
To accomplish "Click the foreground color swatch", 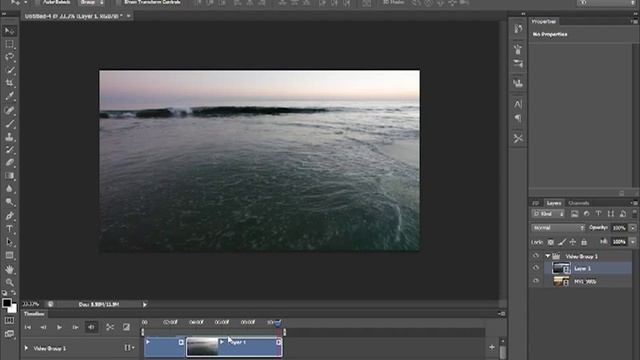I will pos(7,303).
